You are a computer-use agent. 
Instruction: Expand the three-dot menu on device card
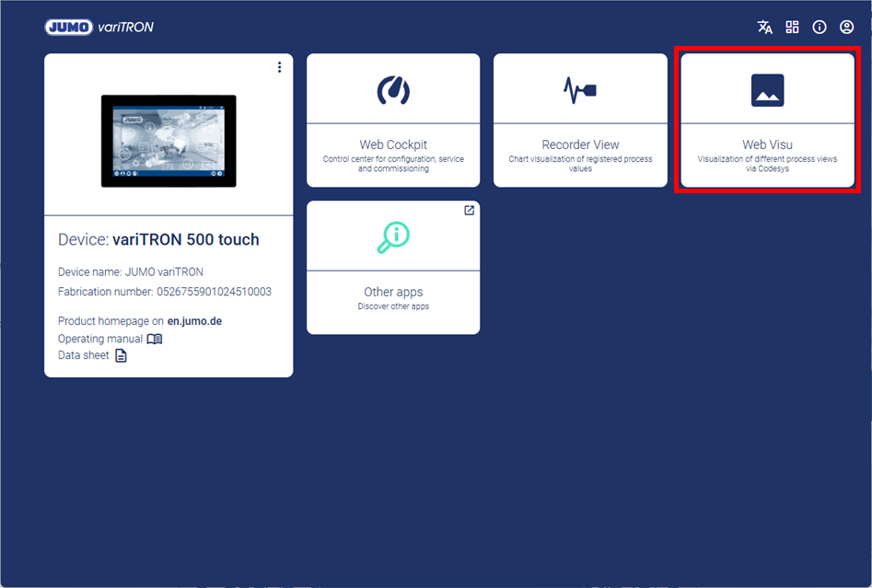279,67
